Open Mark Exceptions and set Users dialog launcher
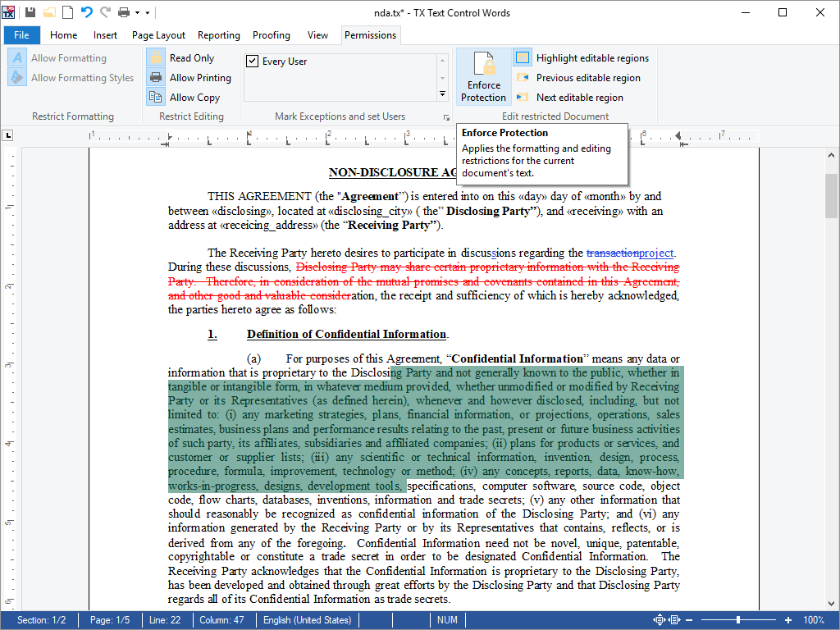Screen dimensions: 840x630 click(x=446, y=117)
